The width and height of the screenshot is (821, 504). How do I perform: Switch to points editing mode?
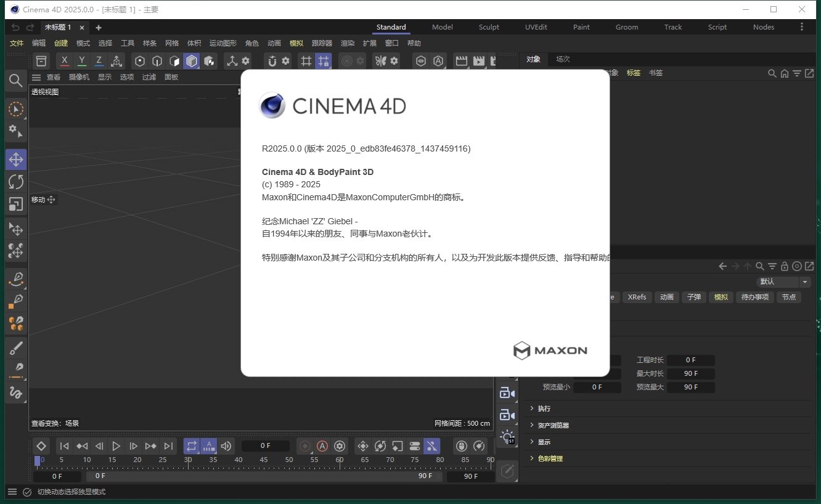pos(139,61)
